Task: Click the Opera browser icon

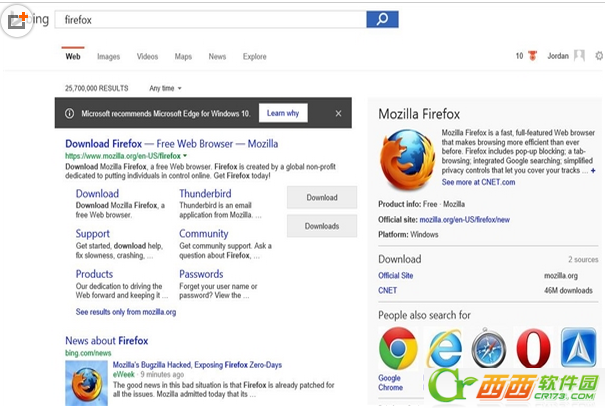Action: (x=534, y=348)
